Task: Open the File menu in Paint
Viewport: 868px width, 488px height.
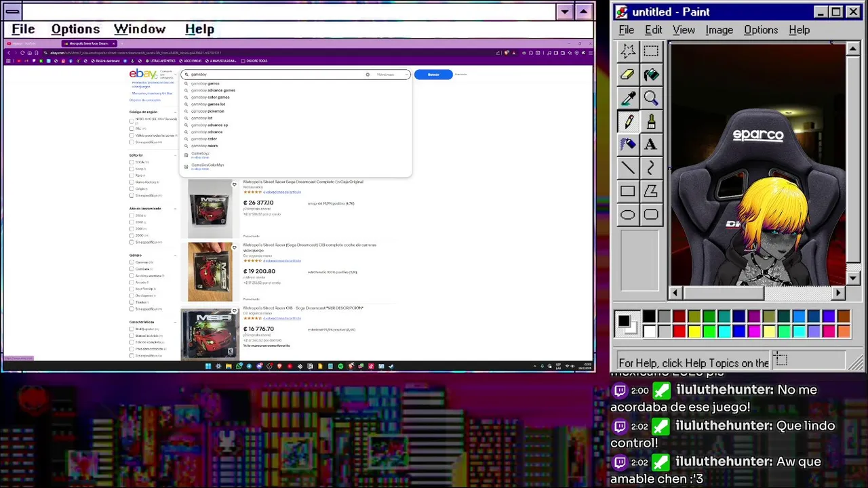Action: pos(627,30)
